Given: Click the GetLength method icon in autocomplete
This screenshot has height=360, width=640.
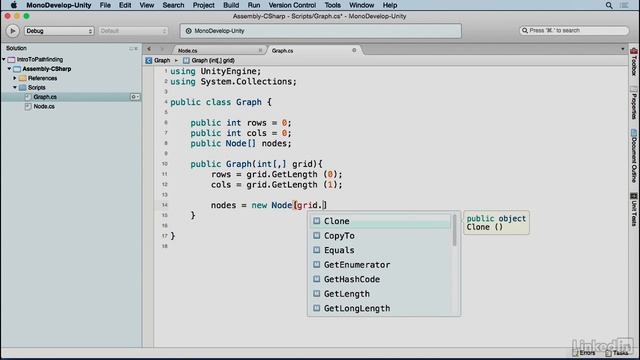Looking at the screenshot, I should 316,293.
